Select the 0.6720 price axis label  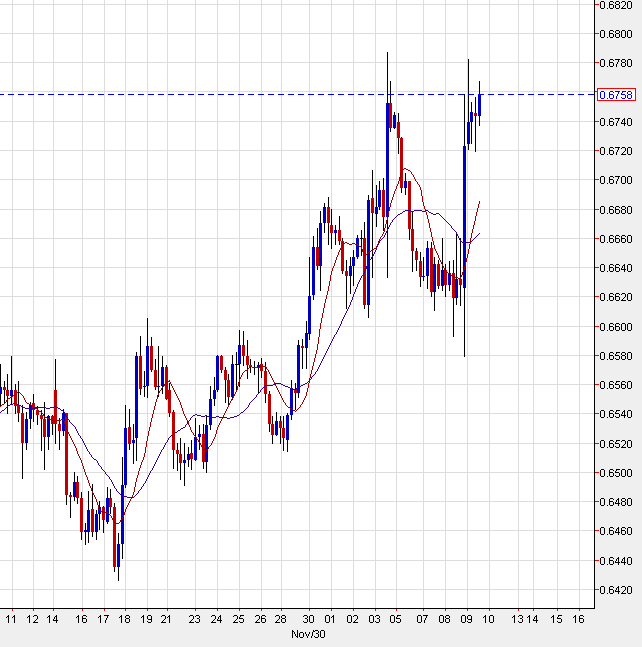(616, 151)
